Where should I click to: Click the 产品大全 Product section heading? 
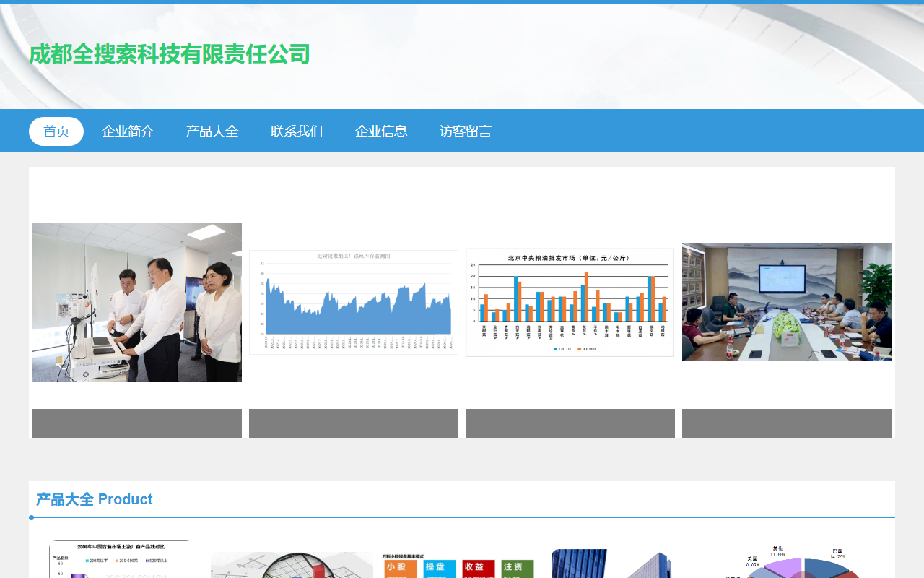click(x=95, y=499)
